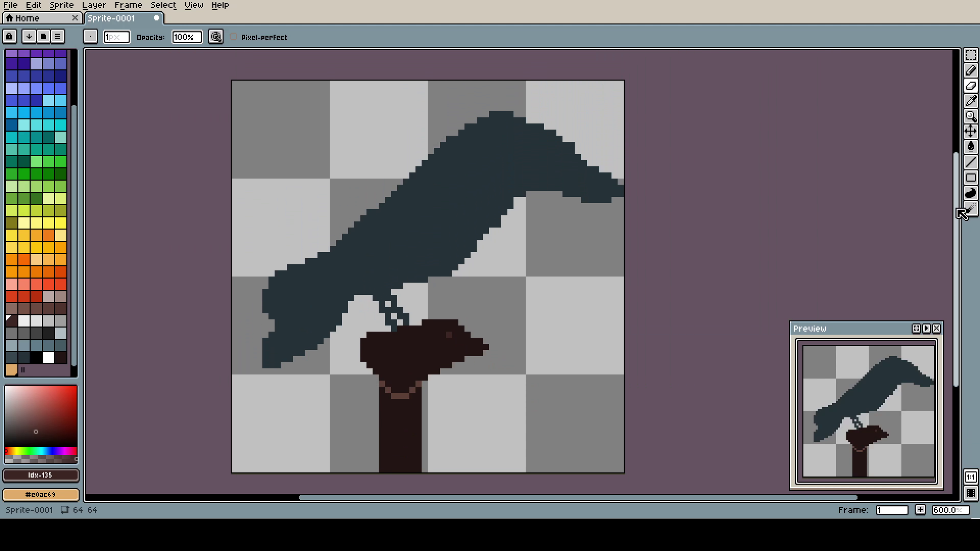
Task: Click background color #e0ac69 button
Action: click(41, 494)
